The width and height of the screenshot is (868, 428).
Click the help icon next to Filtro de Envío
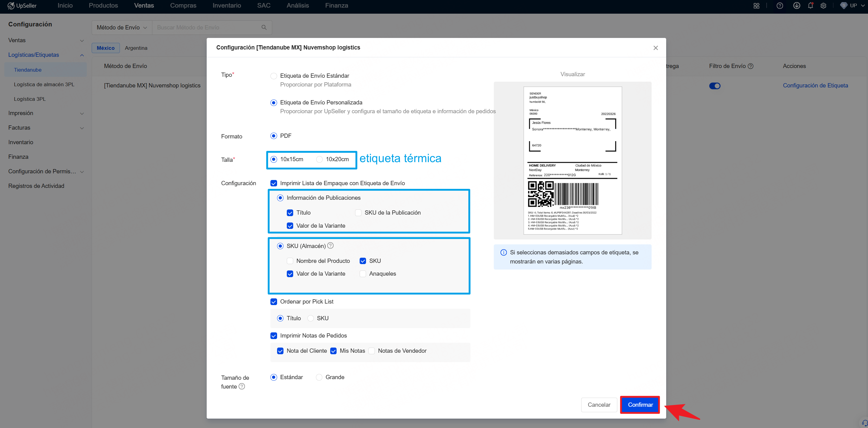pos(751,66)
